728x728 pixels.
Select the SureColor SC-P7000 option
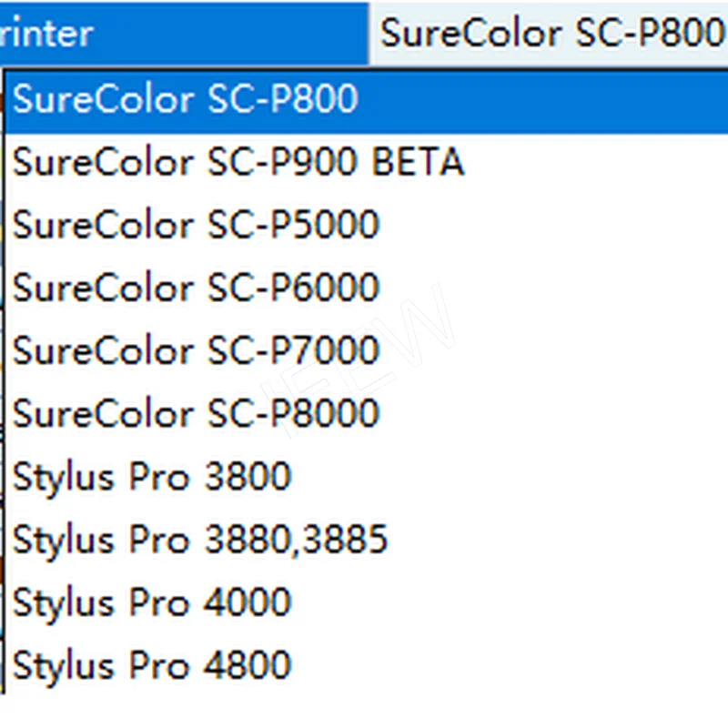[196, 351]
